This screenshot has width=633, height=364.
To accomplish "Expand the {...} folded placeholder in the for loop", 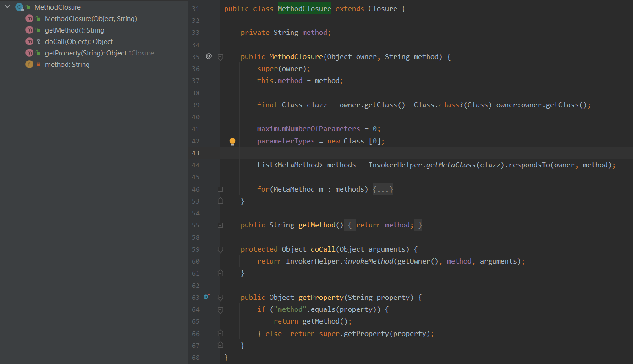I will [383, 189].
